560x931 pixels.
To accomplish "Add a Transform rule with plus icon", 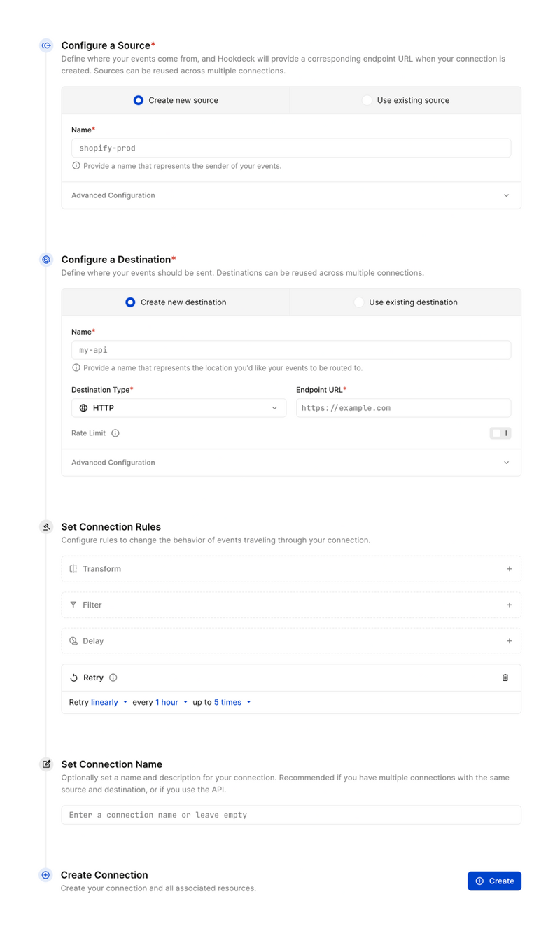I will point(509,569).
